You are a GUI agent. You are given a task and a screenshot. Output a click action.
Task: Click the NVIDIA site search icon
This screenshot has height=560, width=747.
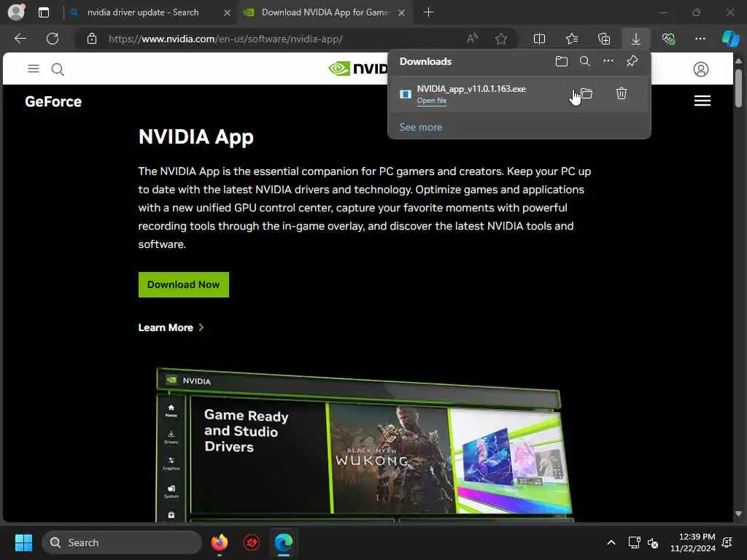[58, 69]
